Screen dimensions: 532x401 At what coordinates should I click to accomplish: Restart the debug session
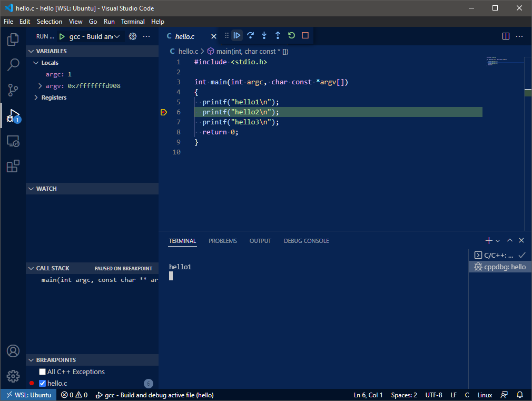click(x=291, y=35)
